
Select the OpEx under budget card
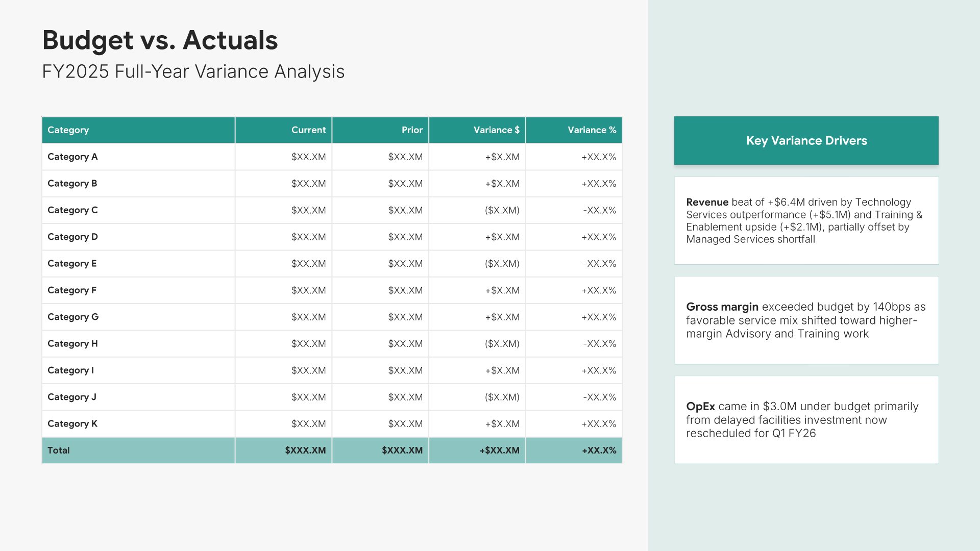tap(806, 419)
